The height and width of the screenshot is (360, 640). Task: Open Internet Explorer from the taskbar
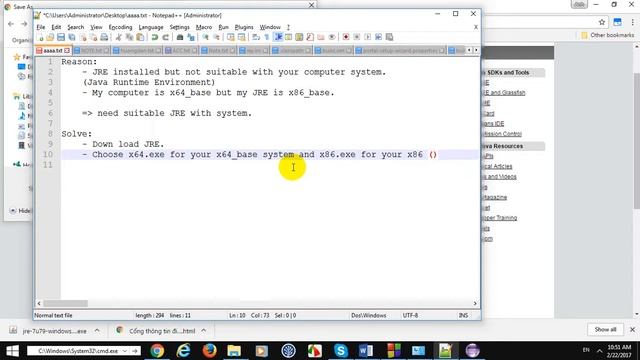(x=183, y=351)
